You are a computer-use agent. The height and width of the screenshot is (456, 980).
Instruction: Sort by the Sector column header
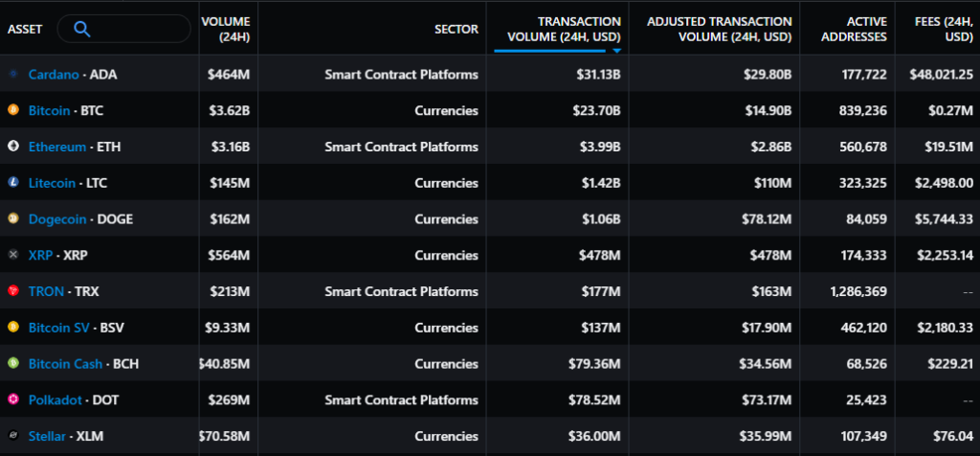[x=457, y=30]
